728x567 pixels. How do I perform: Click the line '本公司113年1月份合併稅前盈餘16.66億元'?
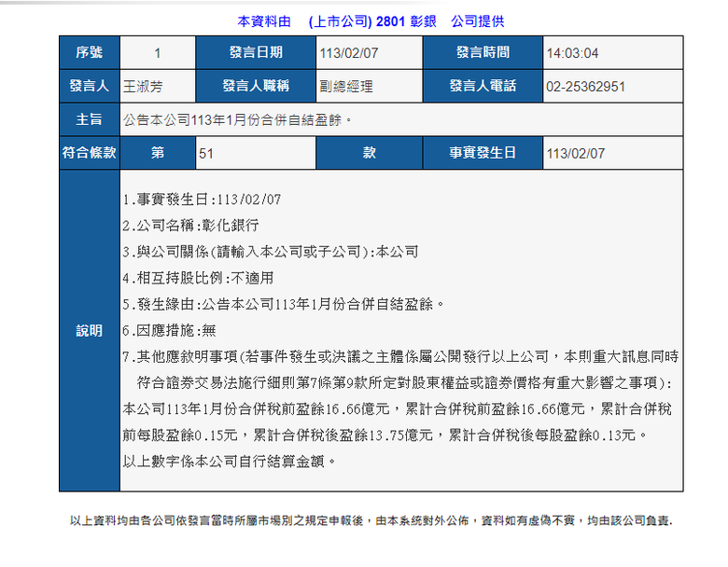[x=397, y=409]
